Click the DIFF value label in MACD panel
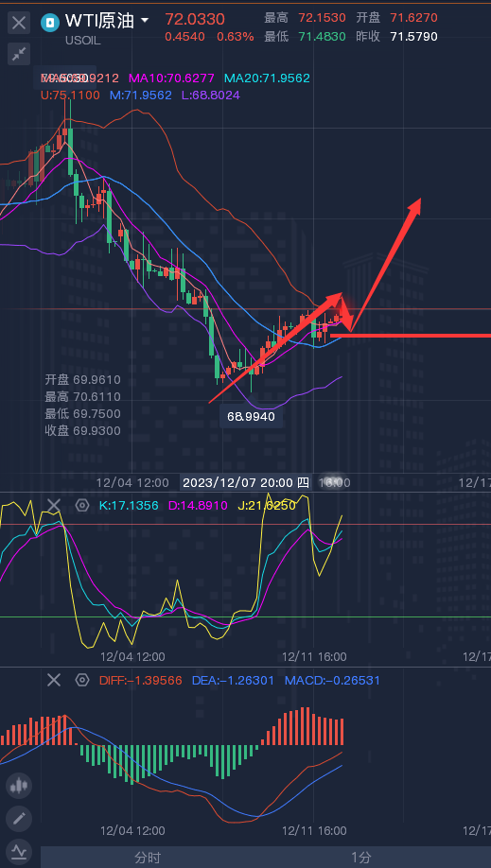491x868 pixels. [x=140, y=680]
